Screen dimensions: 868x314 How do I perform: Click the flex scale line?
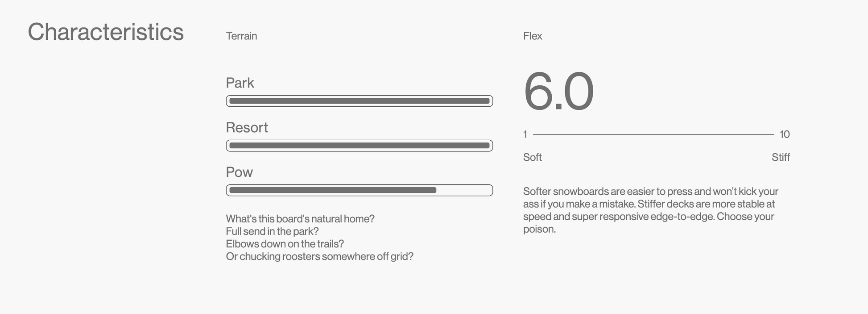pos(653,134)
